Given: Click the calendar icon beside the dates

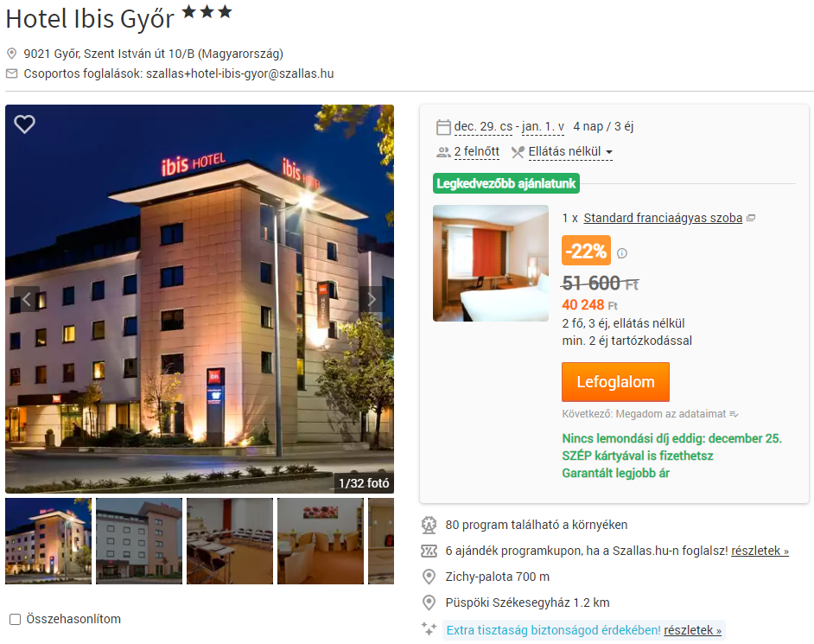Looking at the screenshot, I should [x=443, y=127].
